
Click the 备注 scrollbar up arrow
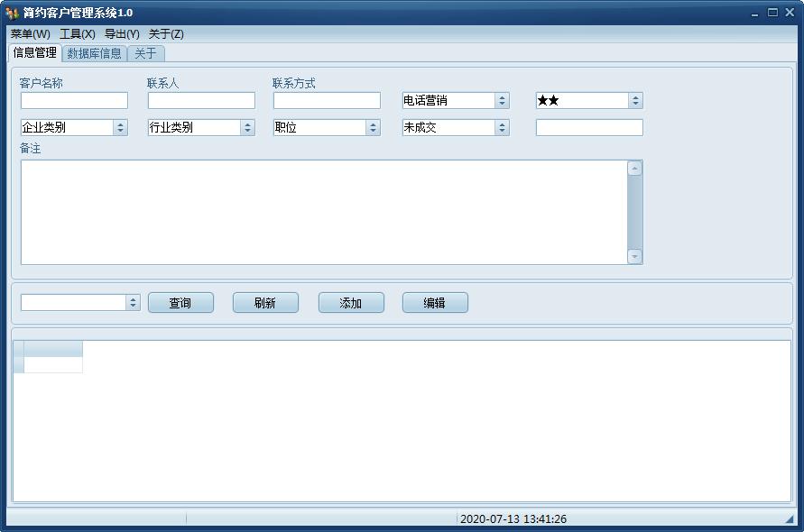[x=634, y=169]
